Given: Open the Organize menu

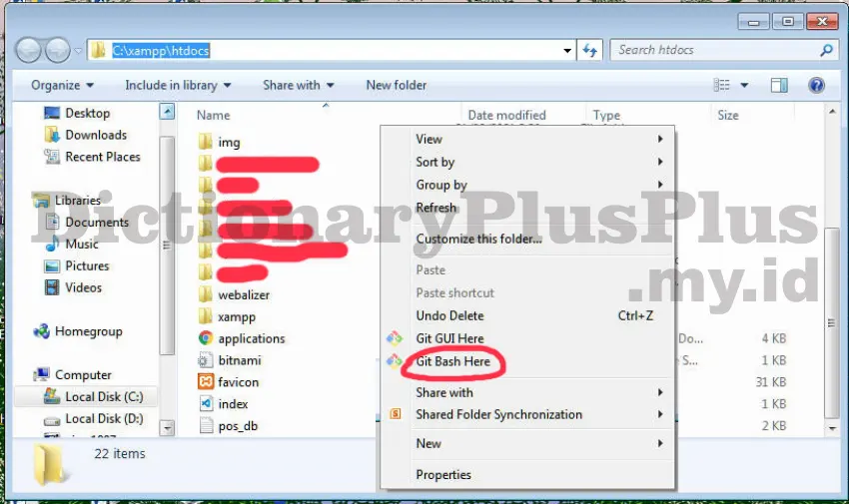Looking at the screenshot, I should tap(62, 85).
